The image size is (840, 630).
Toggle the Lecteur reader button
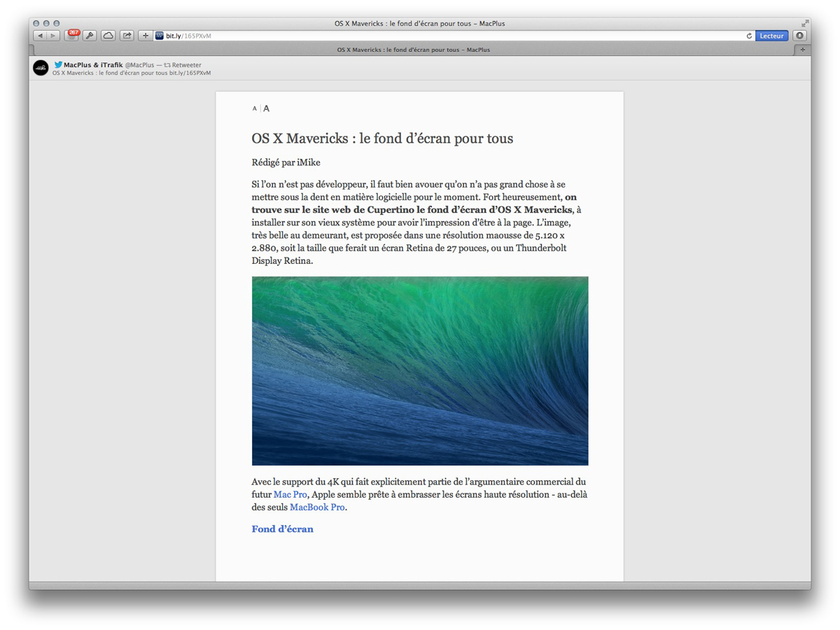[x=771, y=36]
